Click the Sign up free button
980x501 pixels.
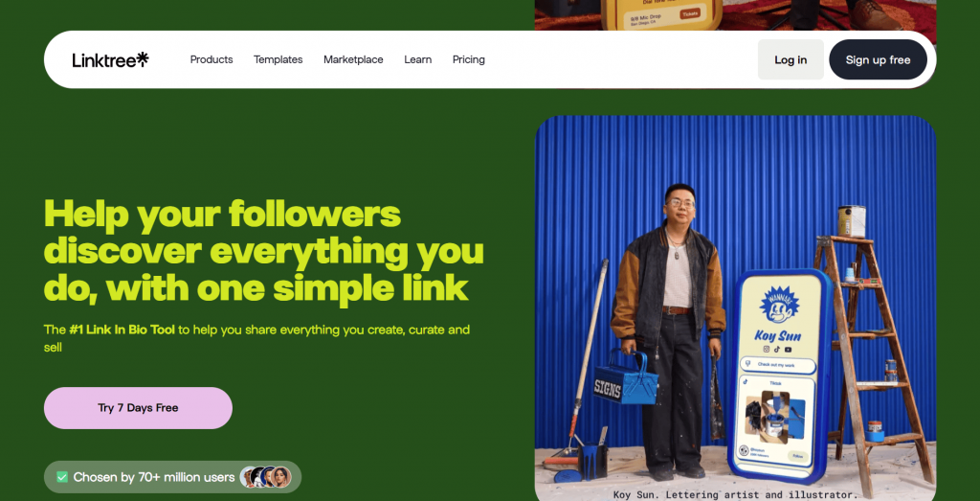pos(879,59)
